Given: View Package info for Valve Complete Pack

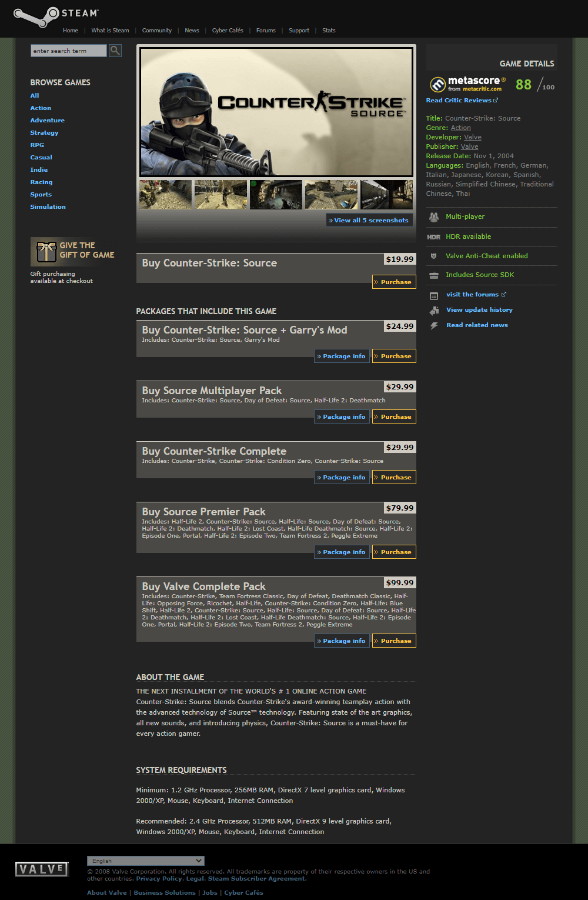Looking at the screenshot, I should pos(342,641).
